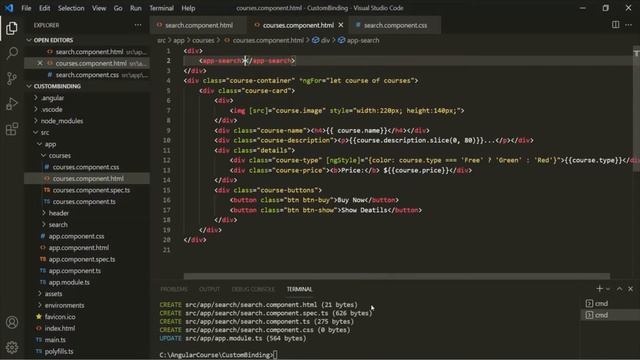Open courses.component.spec.ts file
640x360 pixels.
[91, 190]
